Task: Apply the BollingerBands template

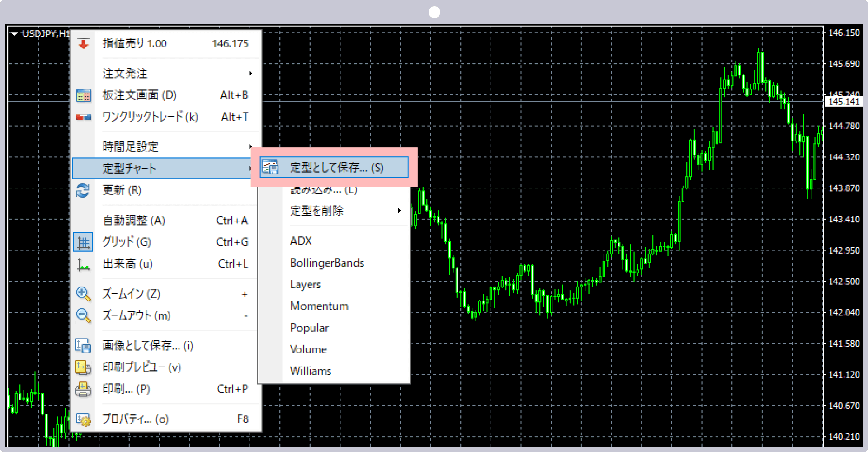Action: click(x=327, y=263)
